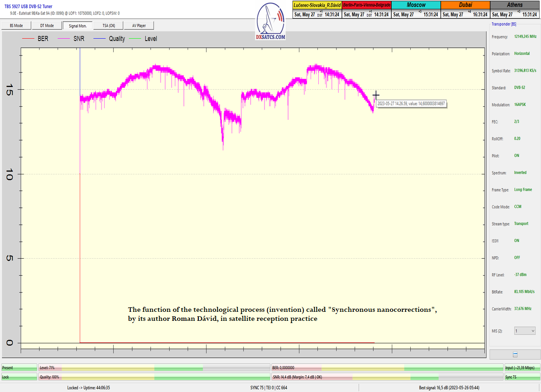Click the Sync TS status indicator
This screenshot has width=541, height=392.
(x=522, y=377)
